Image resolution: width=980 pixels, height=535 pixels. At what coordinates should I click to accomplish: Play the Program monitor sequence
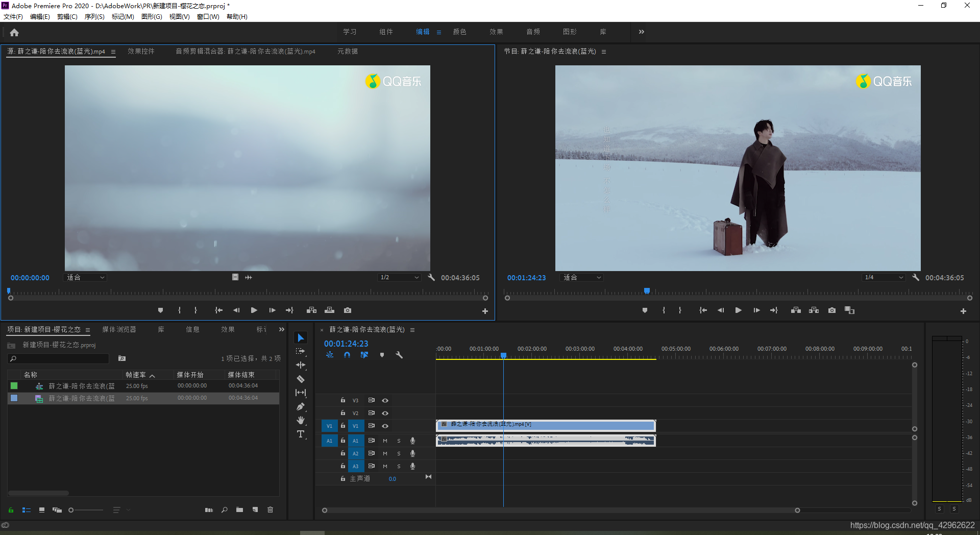pyautogui.click(x=738, y=310)
